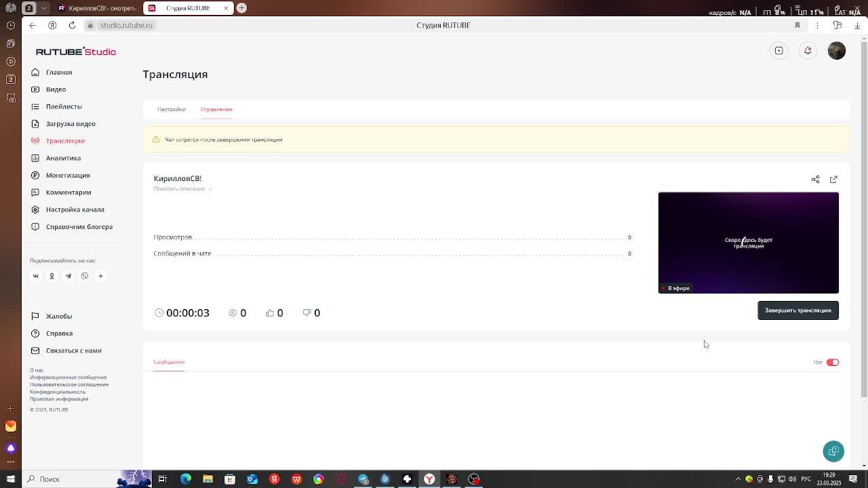868x488 pixels.
Task: Click the Windows Start button
Action: point(10,479)
